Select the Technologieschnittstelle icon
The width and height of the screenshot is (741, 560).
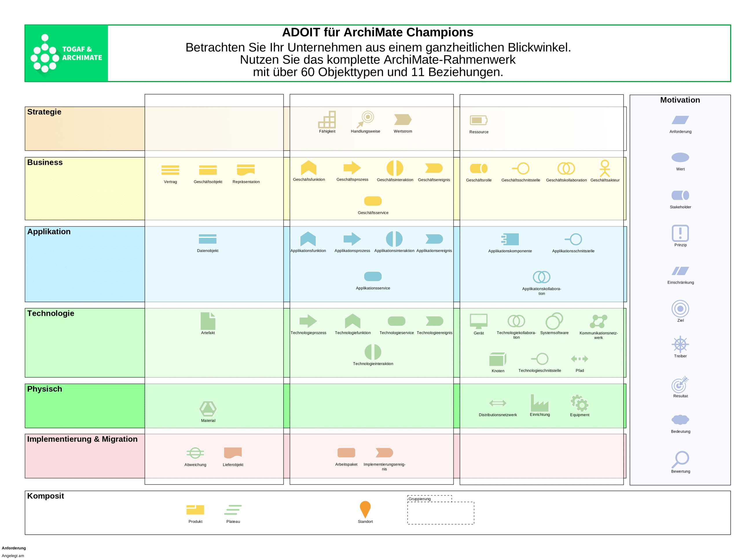(540, 359)
